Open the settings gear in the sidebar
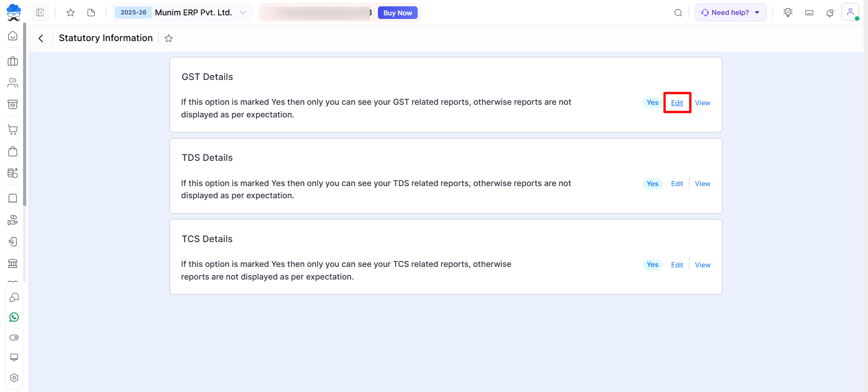 [x=14, y=378]
